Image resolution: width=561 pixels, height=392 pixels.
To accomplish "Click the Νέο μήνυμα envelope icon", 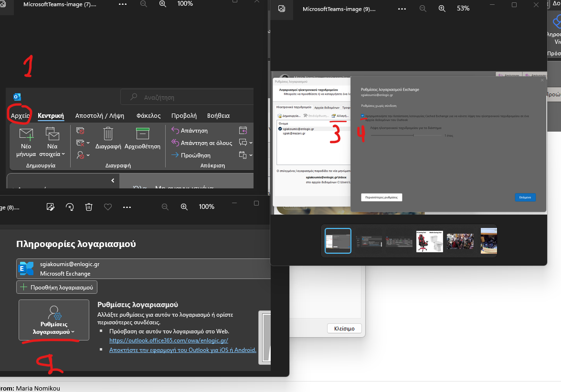I will [x=26, y=134].
